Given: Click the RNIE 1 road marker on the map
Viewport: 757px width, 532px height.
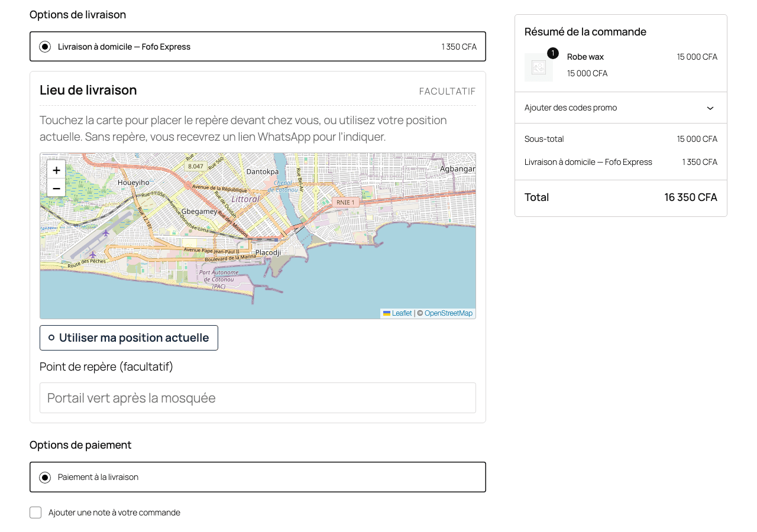Looking at the screenshot, I should 345,202.
